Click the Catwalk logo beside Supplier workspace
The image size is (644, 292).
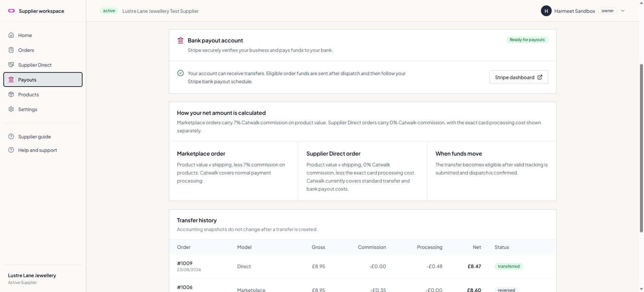11,11
